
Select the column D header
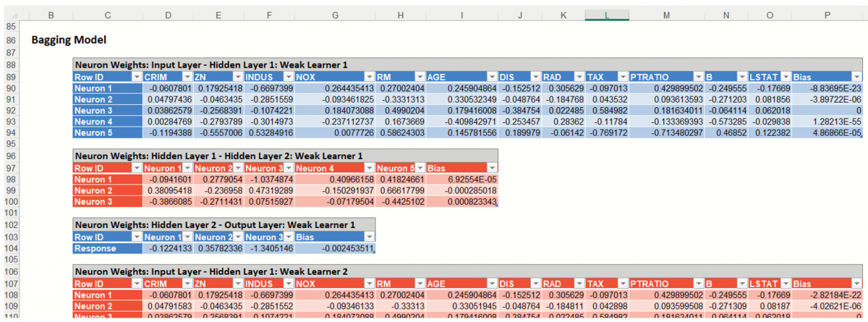(168, 15)
